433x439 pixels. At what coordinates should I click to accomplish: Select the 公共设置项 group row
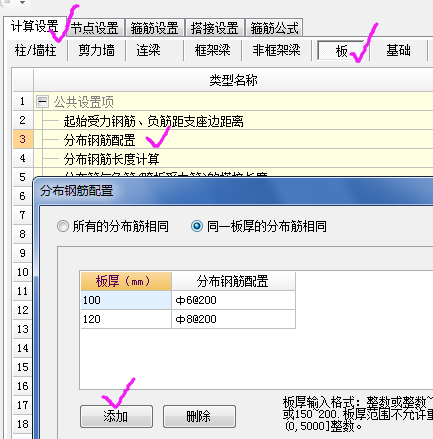click(233, 101)
